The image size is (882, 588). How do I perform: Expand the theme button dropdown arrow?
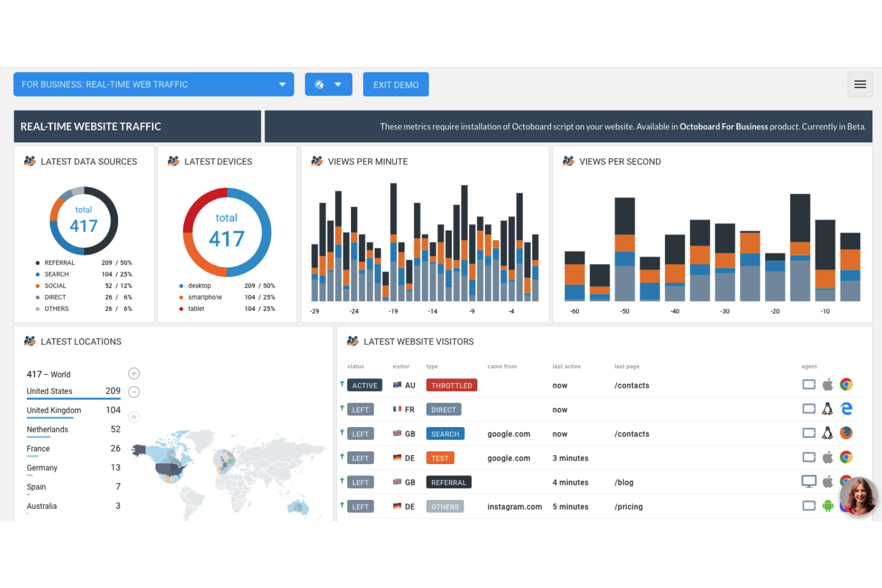[338, 84]
